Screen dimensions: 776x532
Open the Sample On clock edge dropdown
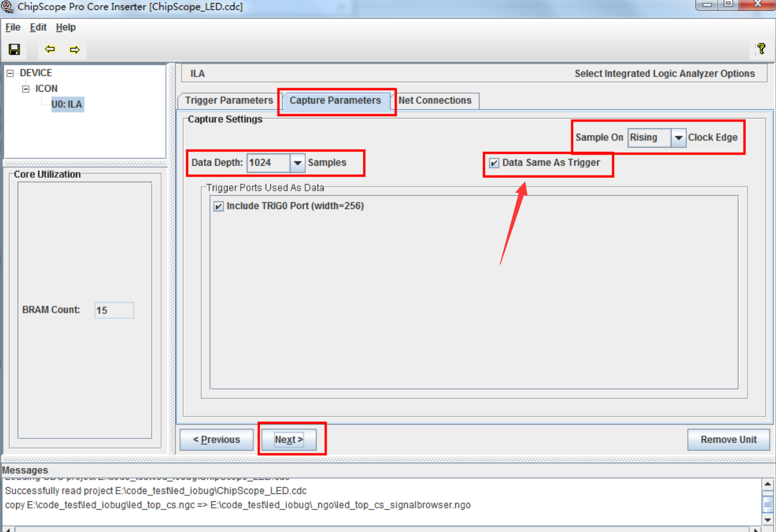coord(679,137)
